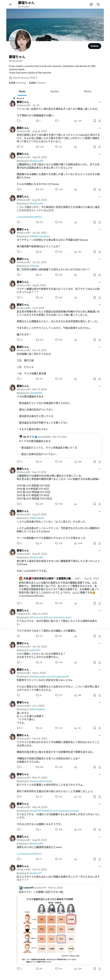This screenshot has width=110, height=980.
Task: Go back using the top-left arrow
Action: (x=11, y=5)
